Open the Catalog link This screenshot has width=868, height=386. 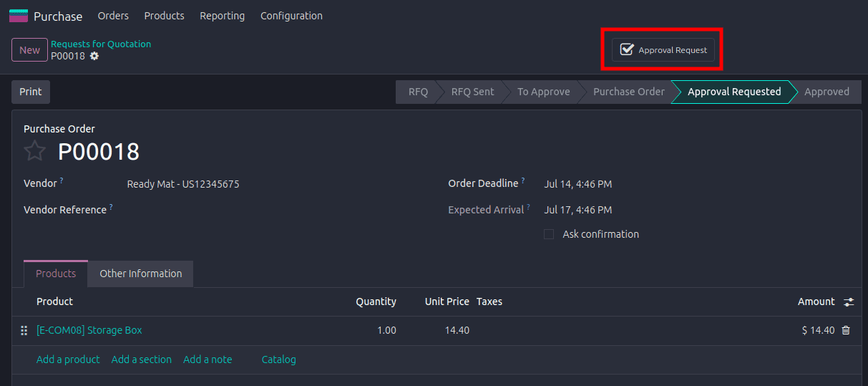coord(279,360)
